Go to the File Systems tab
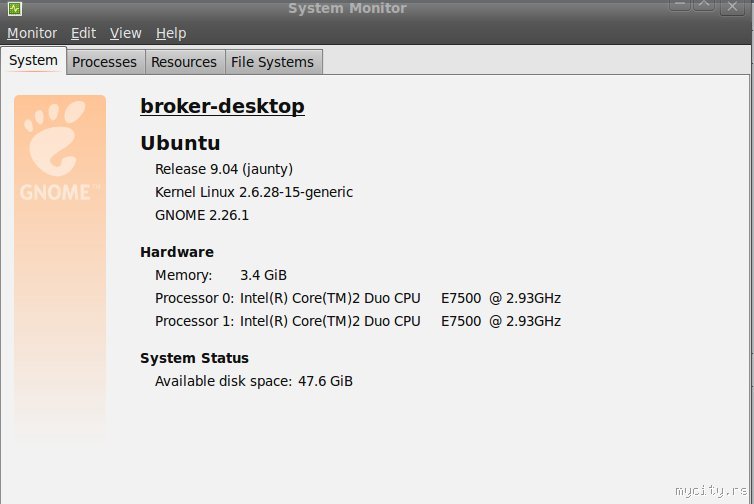The height and width of the screenshot is (504, 754). [272, 62]
